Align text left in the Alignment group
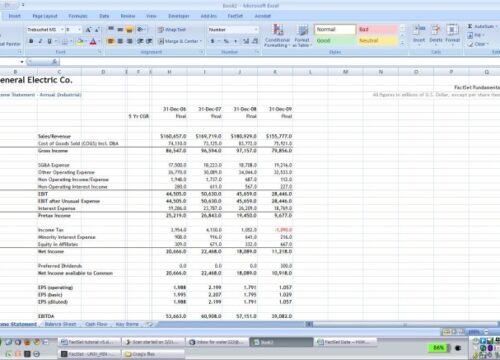 111,41
